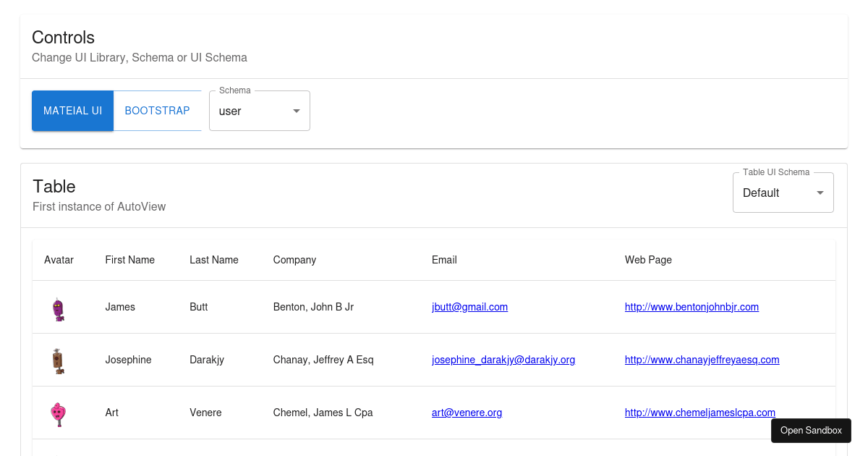Switch to the BOOTSTRAP library toggle
The width and height of the screenshot is (868, 456).
click(157, 111)
